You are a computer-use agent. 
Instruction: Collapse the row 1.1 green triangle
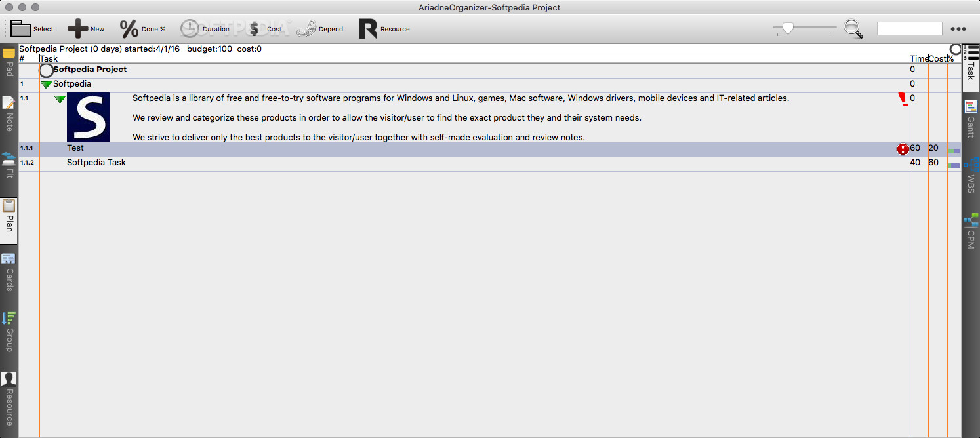point(60,99)
